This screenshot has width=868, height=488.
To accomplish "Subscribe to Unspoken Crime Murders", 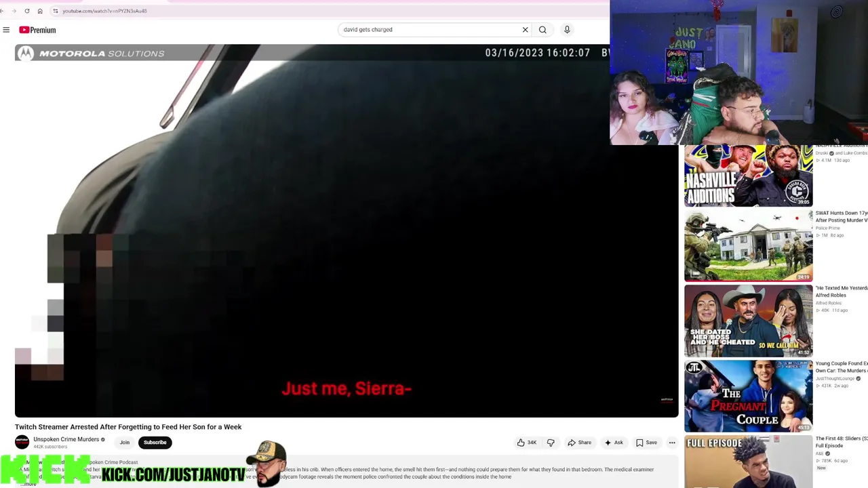I will [155, 443].
